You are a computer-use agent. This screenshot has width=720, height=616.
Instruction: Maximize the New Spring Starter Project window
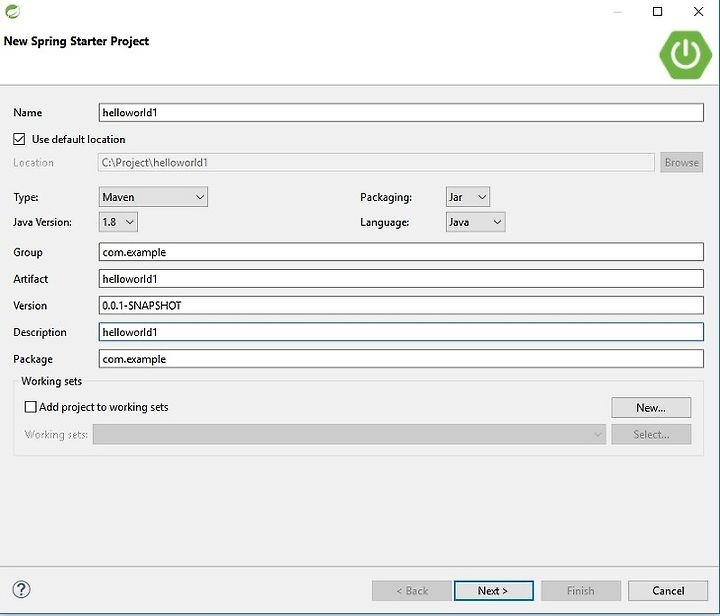click(x=657, y=11)
